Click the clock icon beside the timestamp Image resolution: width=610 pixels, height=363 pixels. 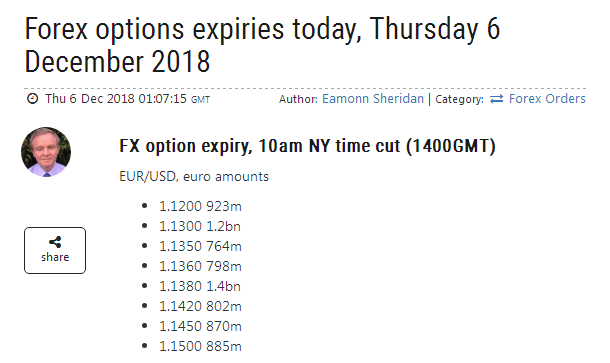32,98
